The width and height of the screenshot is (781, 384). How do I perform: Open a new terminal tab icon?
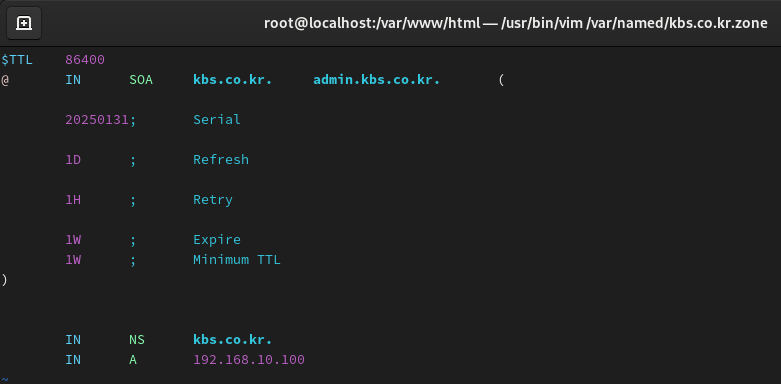tap(24, 23)
